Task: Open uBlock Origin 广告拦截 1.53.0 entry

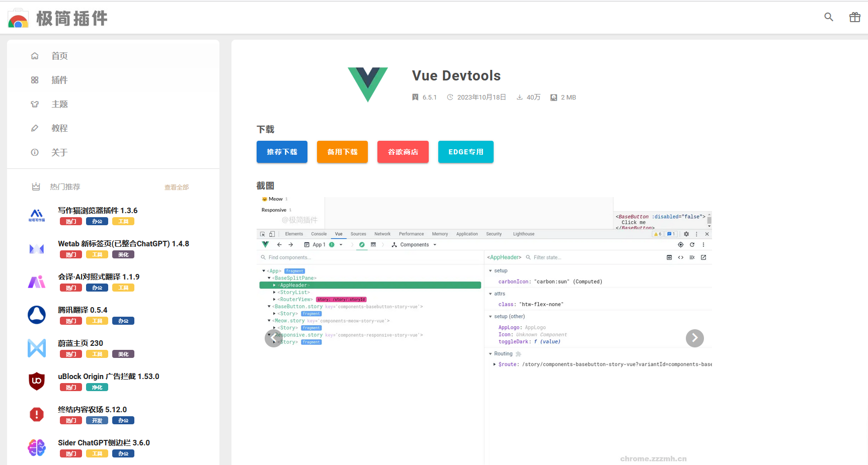Action: [109, 377]
